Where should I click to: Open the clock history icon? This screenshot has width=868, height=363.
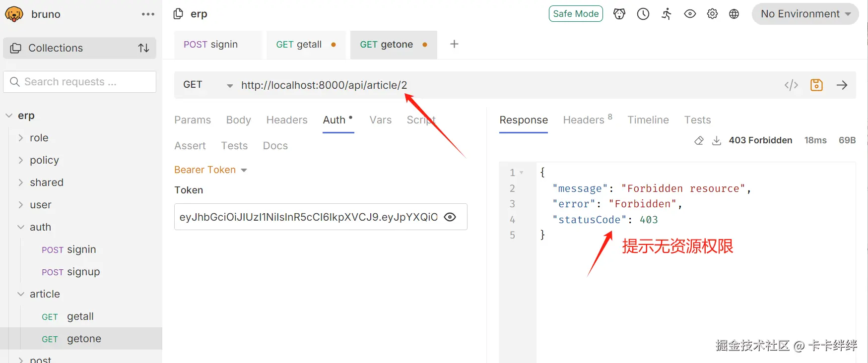tap(643, 14)
